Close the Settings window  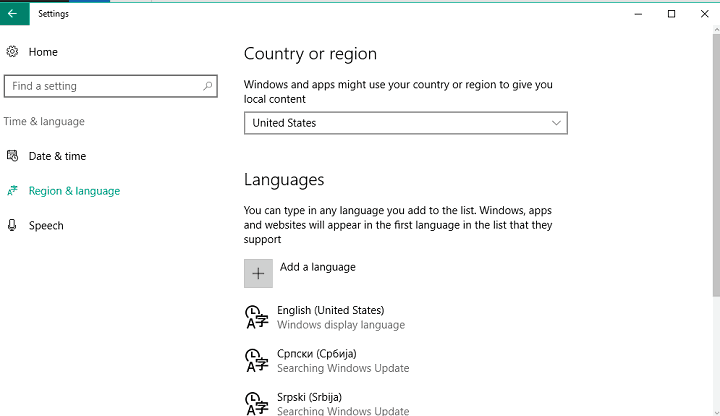pyautogui.click(x=704, y=14)
